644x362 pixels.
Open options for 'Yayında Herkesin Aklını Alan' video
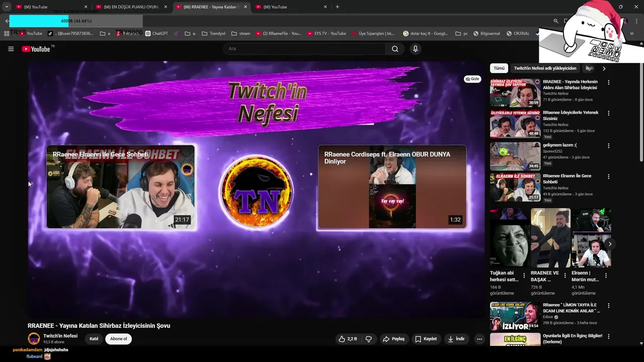tap(608, 82)
